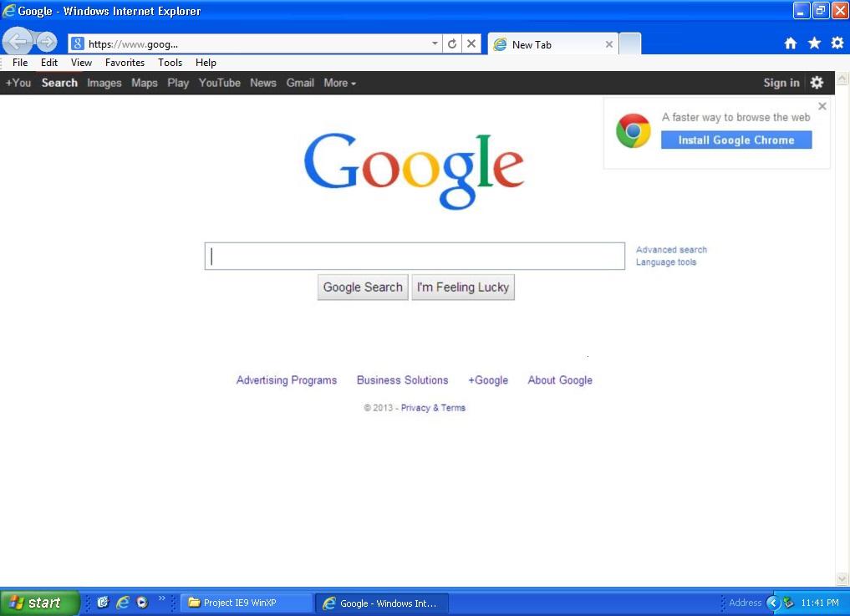Click the Google Search button
The image size is (850, 616).
(x=363, y=287)
